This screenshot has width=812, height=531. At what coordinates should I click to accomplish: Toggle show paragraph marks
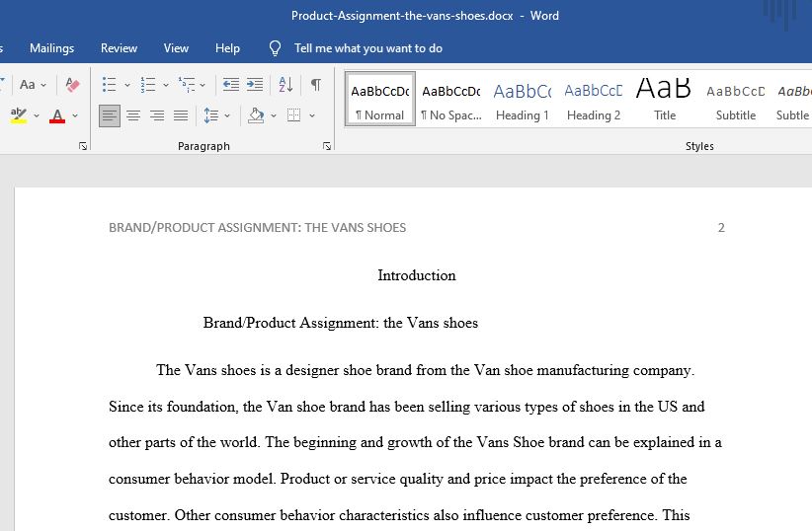click(x=315, y=84)
